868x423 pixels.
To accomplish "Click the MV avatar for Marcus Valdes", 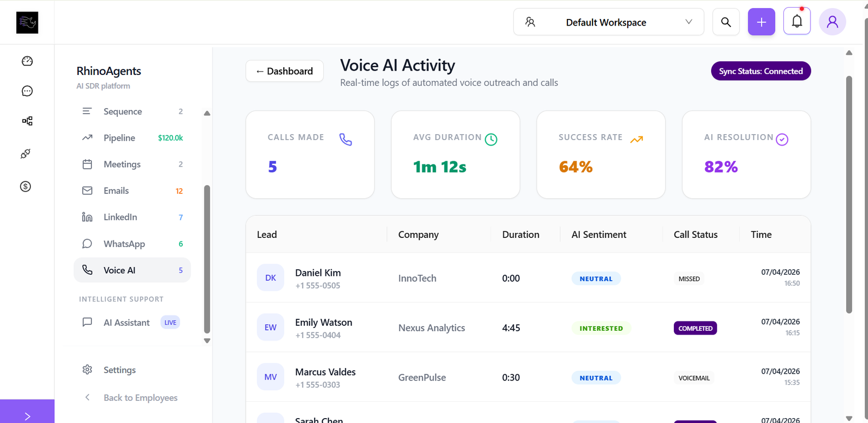I will (271, 377).
